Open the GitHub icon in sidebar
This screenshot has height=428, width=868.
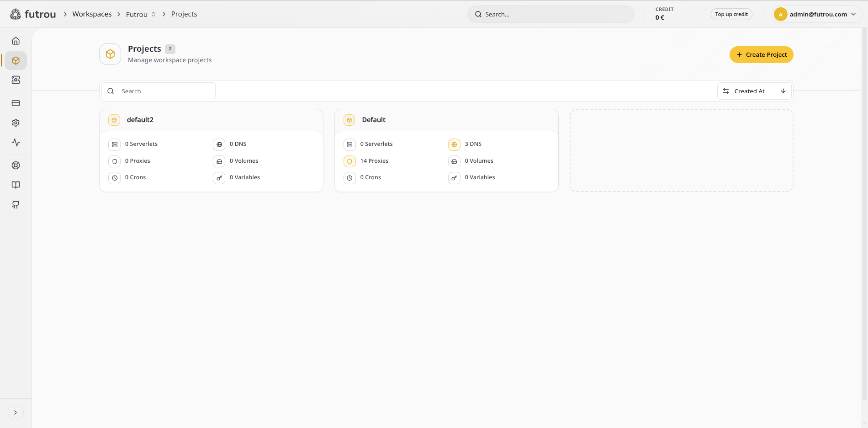(x=16, y=204)
